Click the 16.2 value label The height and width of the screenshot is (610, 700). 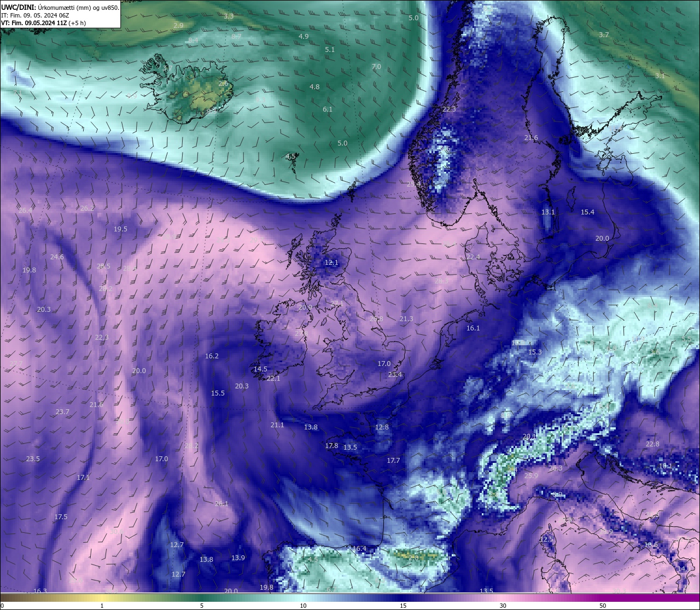pos(212,356)
